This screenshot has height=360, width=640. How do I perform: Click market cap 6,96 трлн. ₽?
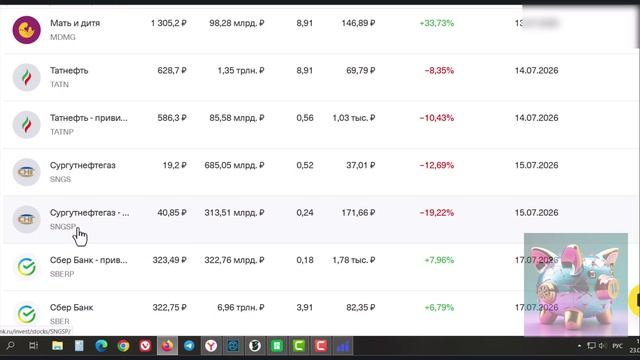point(241,307)
